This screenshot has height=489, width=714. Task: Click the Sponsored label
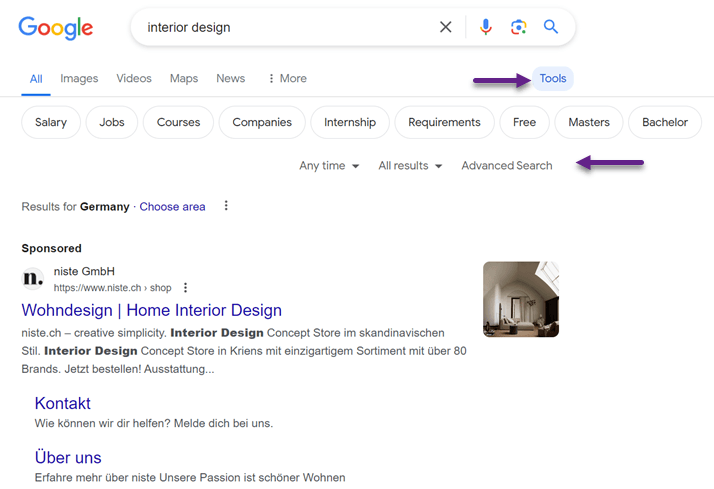pyautogui.click(x=51, y=248)
